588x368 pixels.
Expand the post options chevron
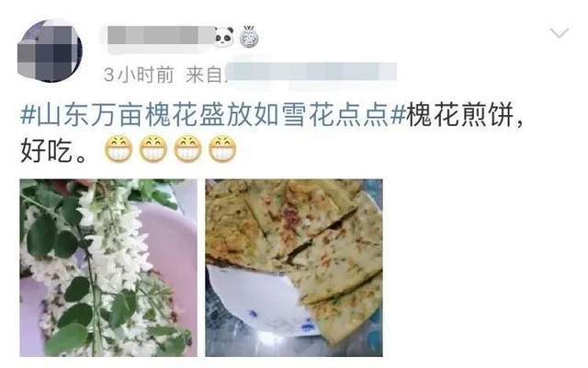pos(560,33)
